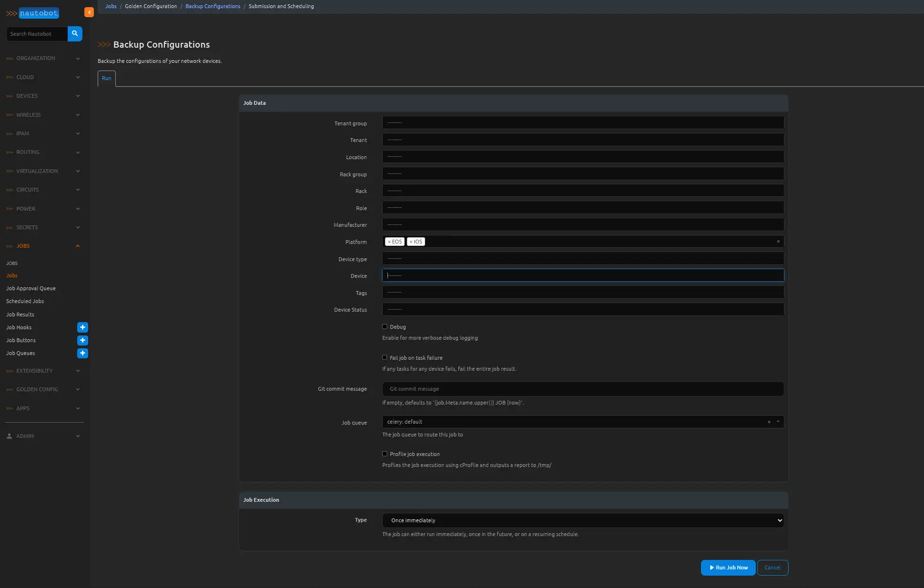The width and height of the screenshot is (924, 588).
Task: Open Job Results in sidebar
Action: 20,314
